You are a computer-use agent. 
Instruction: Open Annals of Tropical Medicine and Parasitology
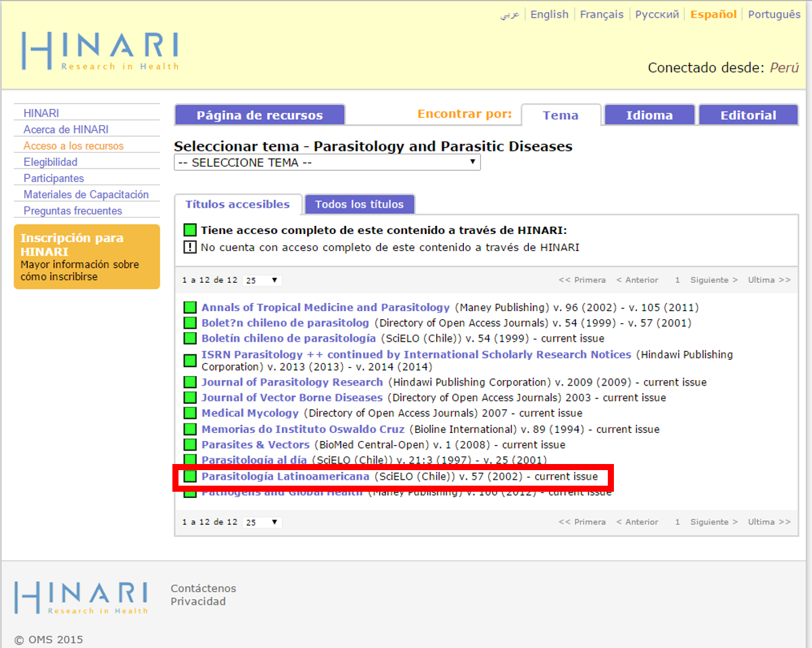tap(325, 308)
